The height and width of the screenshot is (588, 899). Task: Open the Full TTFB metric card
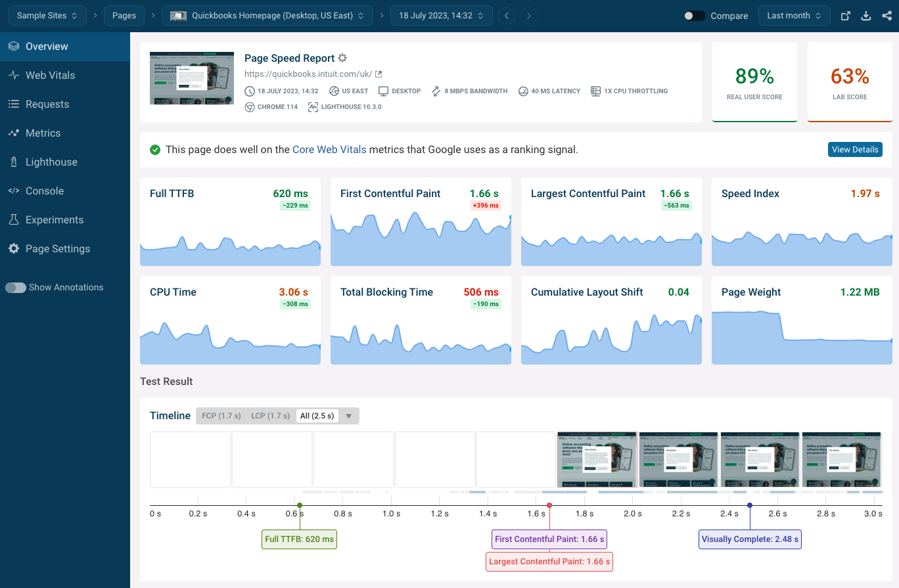[230, 221]
